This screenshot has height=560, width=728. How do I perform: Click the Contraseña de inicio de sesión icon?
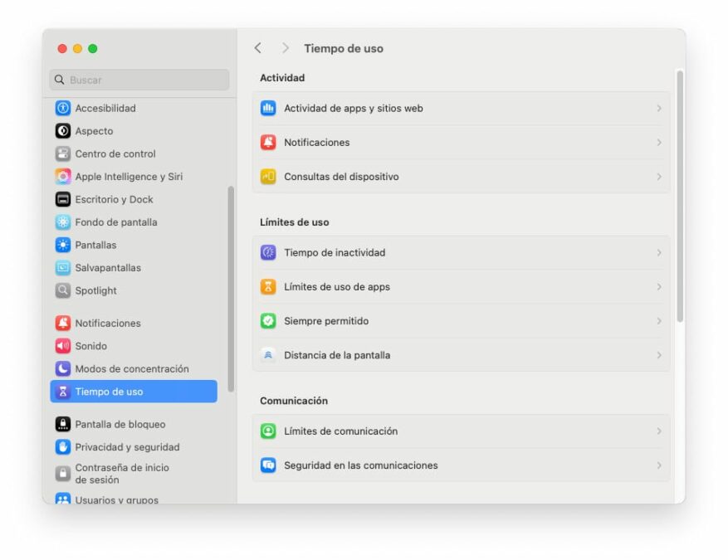[63, 473]
